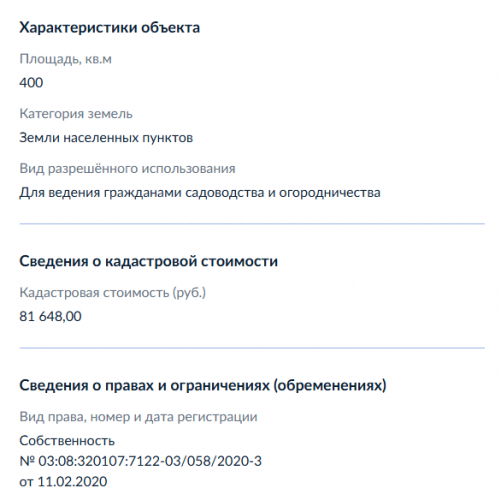Screen dimensions: 501x500
Task: Click the heading Сведения о кадастровой стоимости
Action: pos(148,261)
